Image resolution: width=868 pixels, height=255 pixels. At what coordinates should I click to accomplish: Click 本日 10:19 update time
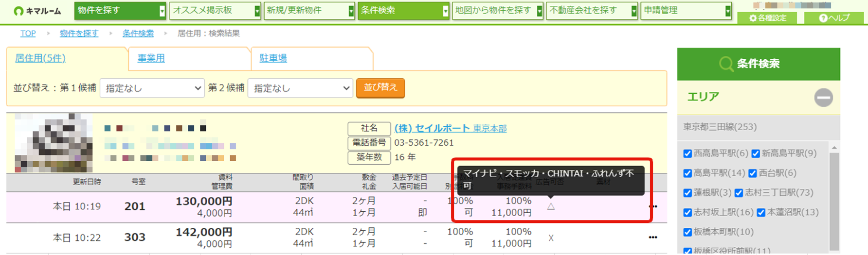77,206
